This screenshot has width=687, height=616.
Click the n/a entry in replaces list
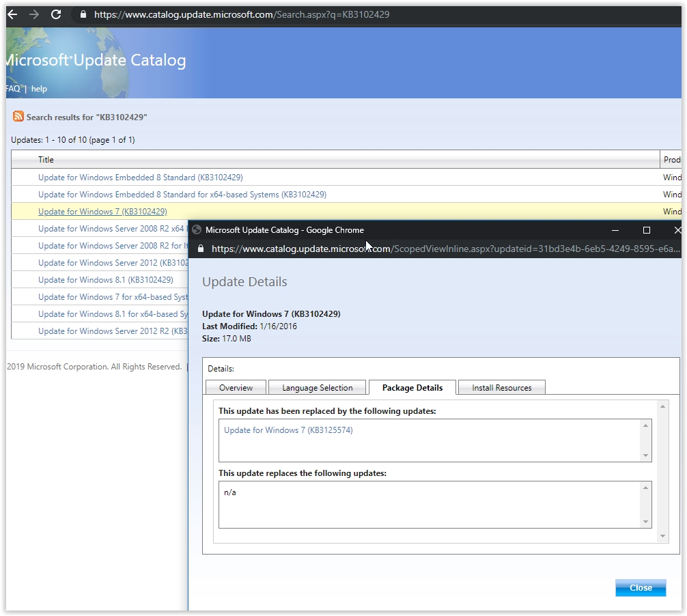230,492
